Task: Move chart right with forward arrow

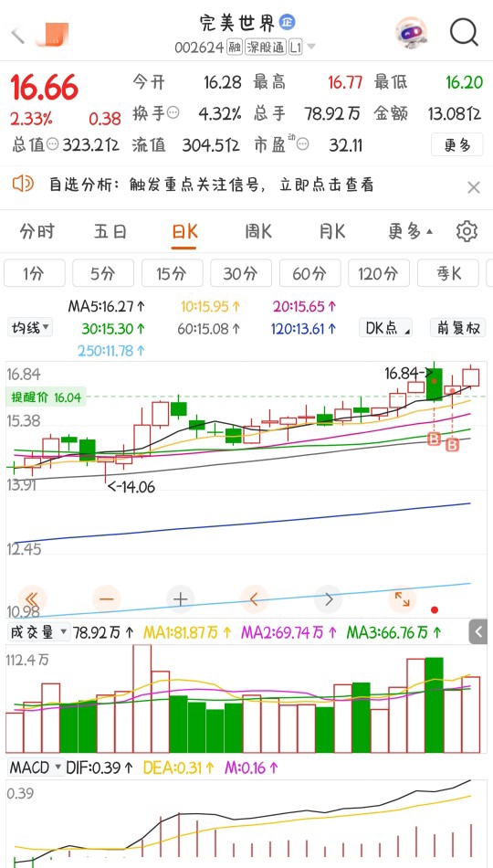Action: click(x=328, y=599)
